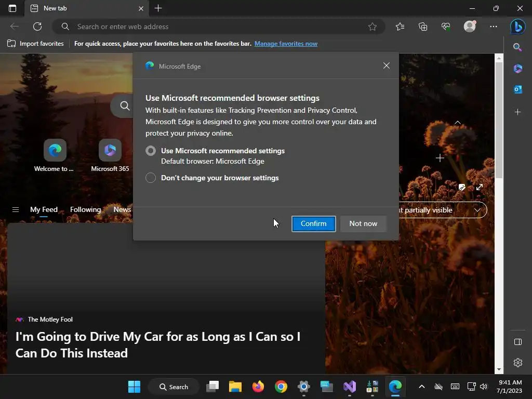Open the Welcome to Edge quick link
This screenshot has width=532, height=399.
coord(55,155)
